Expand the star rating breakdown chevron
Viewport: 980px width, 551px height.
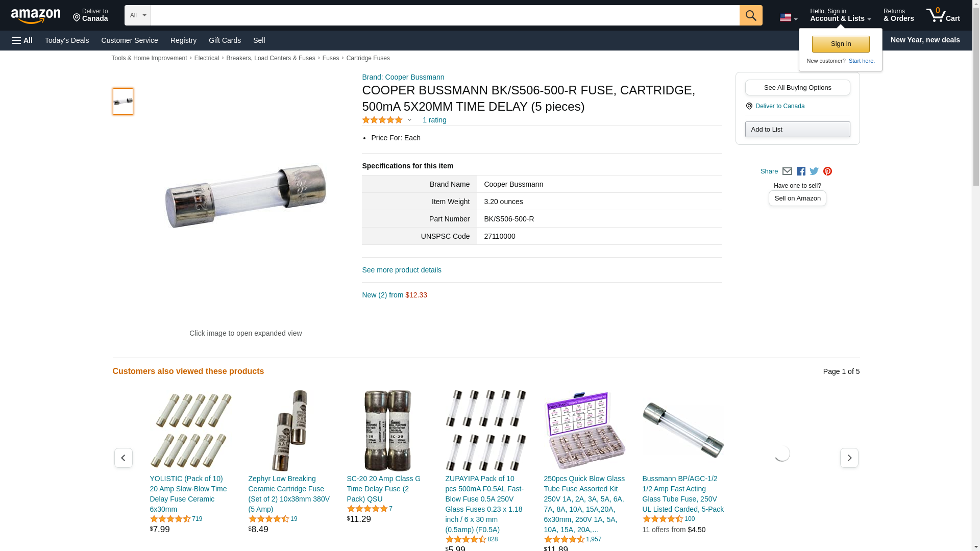click(x=409, y=120)
